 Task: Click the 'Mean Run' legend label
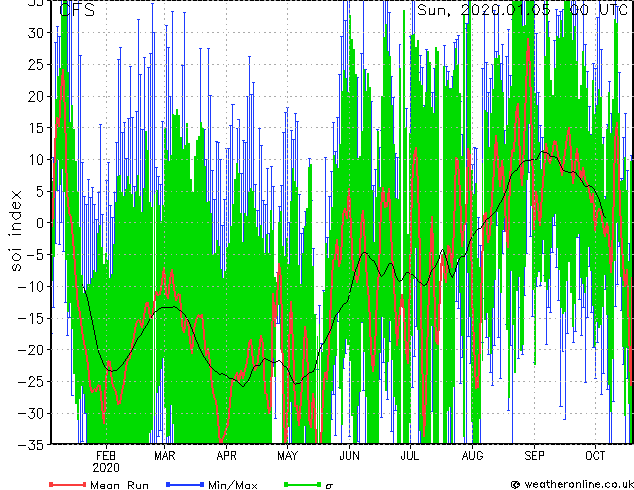[119, 485]
